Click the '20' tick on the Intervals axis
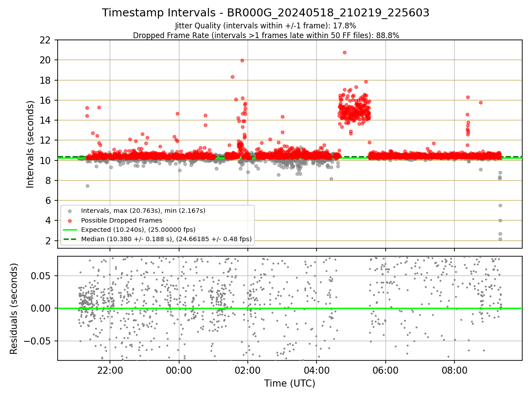Screen dimensions: 532x399 coord(47,60)
